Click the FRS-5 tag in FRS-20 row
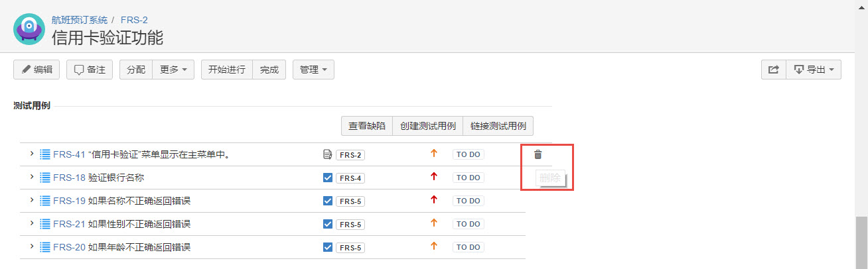 350,248
